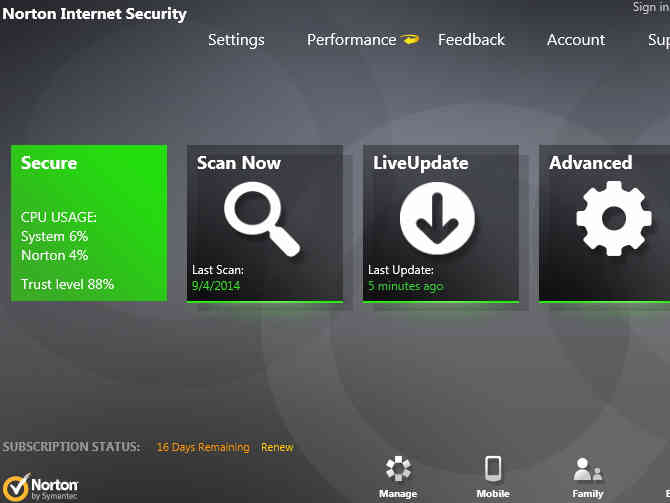Click the Last Scan date 9/4/2014
The height and width of the screenshot is (503, 670).
tap(215, 286)
